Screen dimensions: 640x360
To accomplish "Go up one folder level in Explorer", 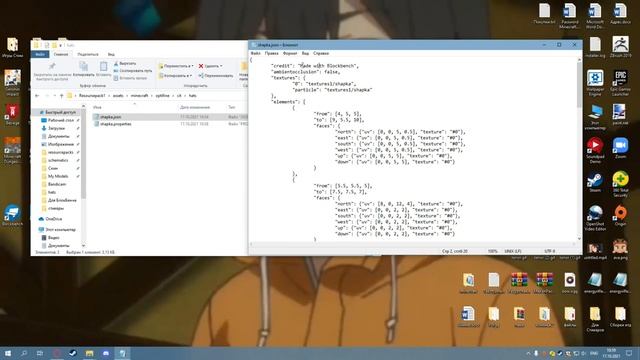I will pos(62,96).
